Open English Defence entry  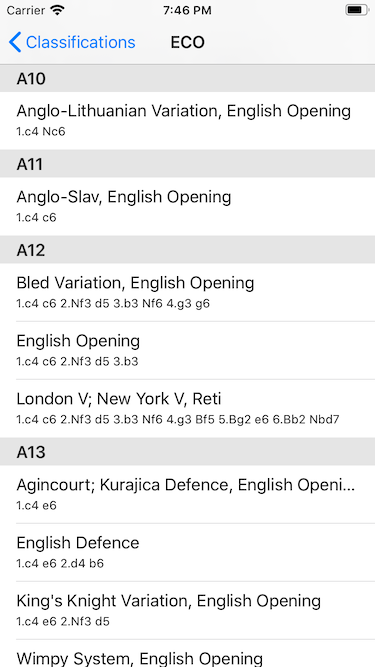(188, 553)
